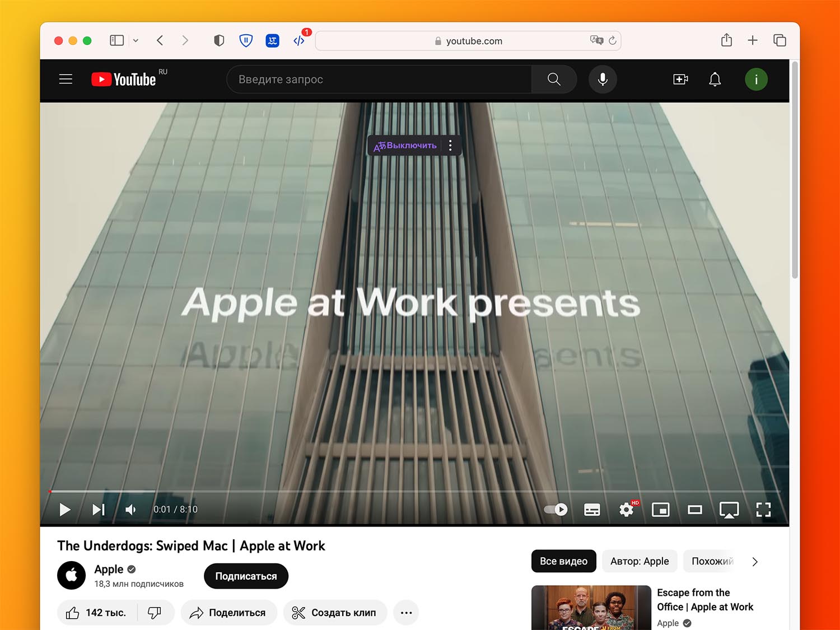
Task: Click the voice search microphone icon
Action: 603,80
